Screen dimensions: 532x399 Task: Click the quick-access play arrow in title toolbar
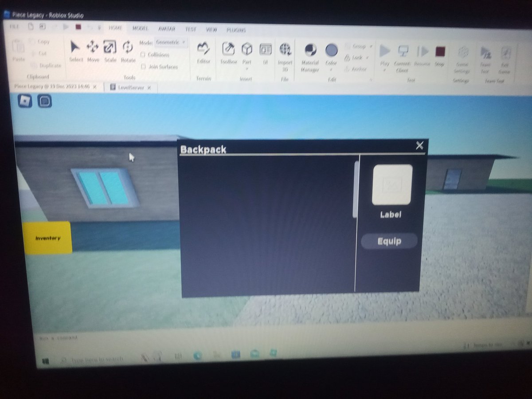point(66,27)
